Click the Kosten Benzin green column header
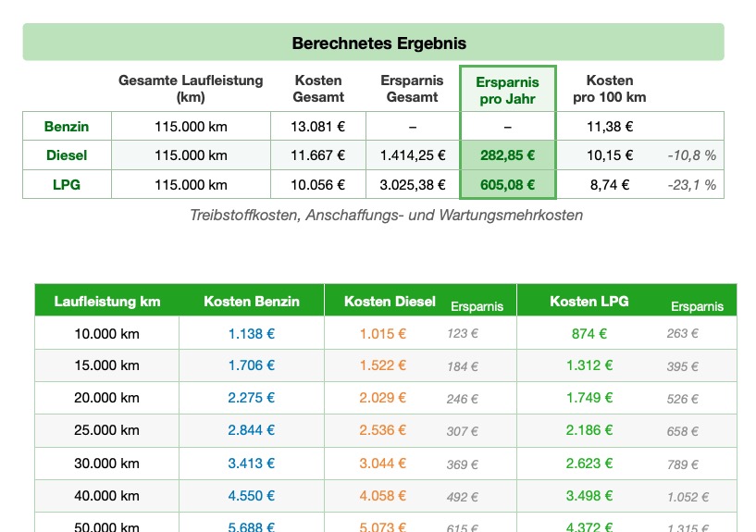Screen dimensions: 756x532 252,301
